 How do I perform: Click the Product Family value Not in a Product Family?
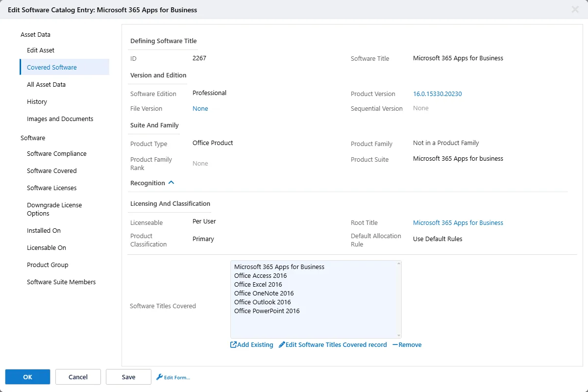[446, 143]
